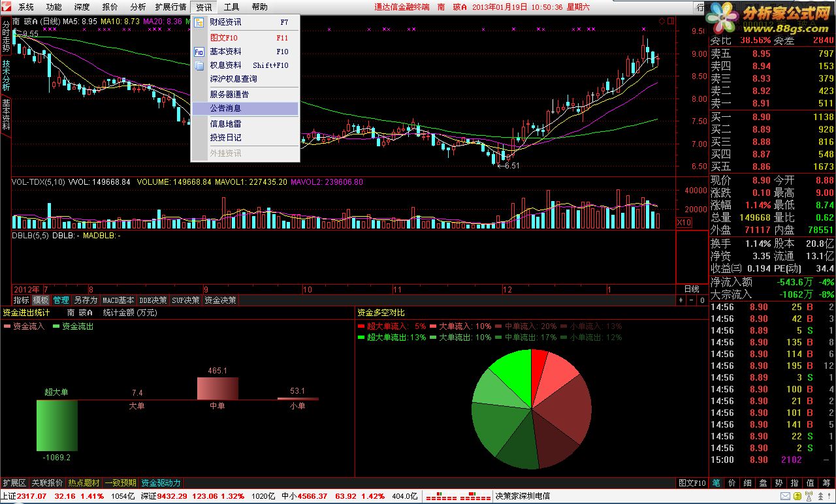Open the 关联报价 bottom tab
The image size is (836, 504).
tap(48, 483)
